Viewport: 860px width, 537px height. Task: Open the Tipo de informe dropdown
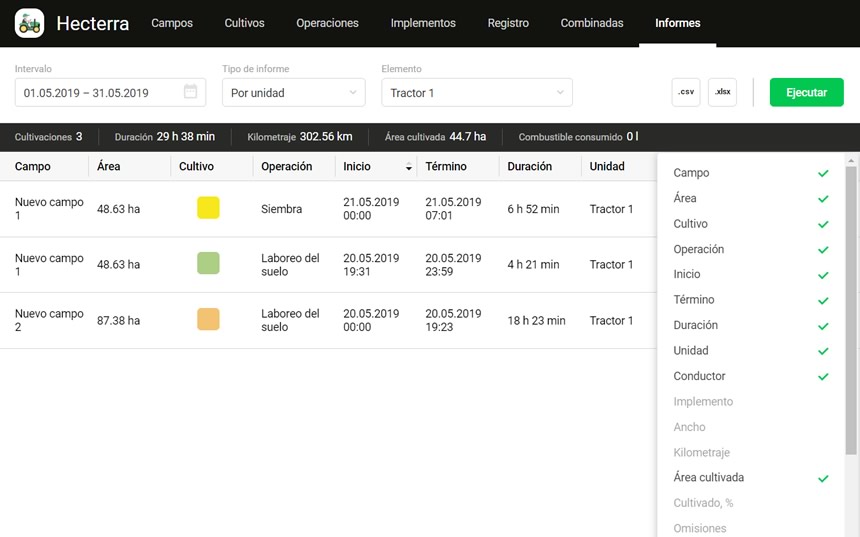293,93
